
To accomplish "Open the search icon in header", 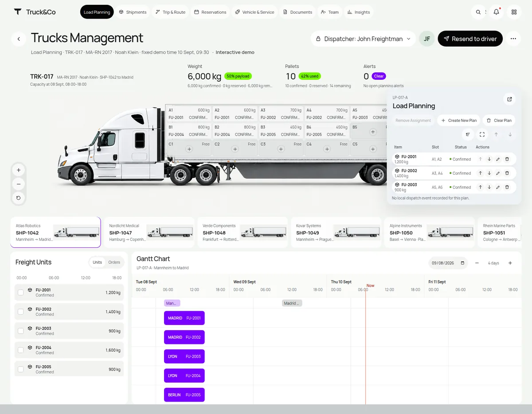I will (478, 12).
